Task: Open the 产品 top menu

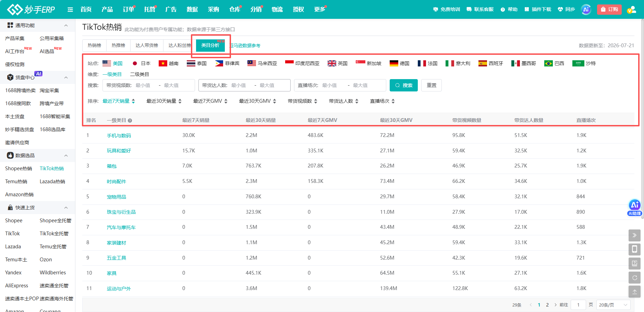Action: pos(107,9)
